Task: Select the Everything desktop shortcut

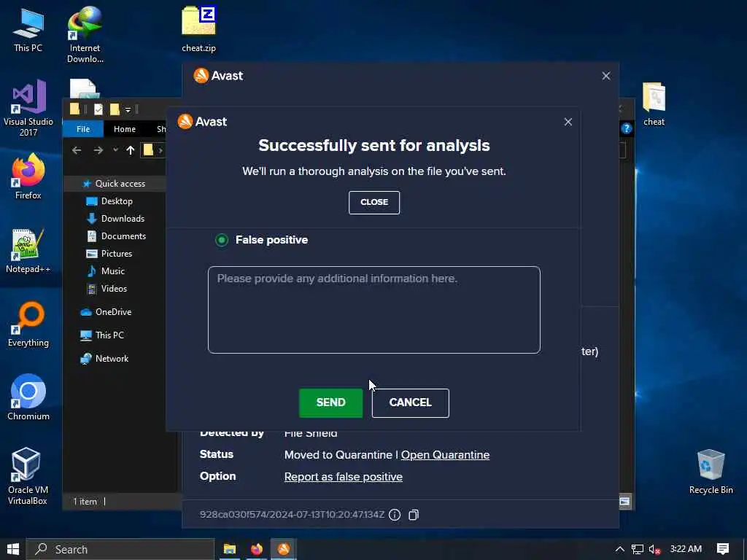Action: (28, 324)
